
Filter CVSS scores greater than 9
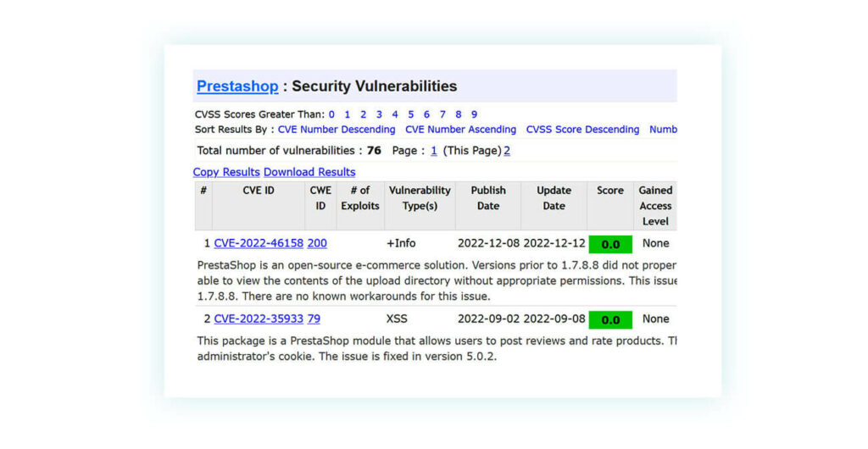click(474, 114)
